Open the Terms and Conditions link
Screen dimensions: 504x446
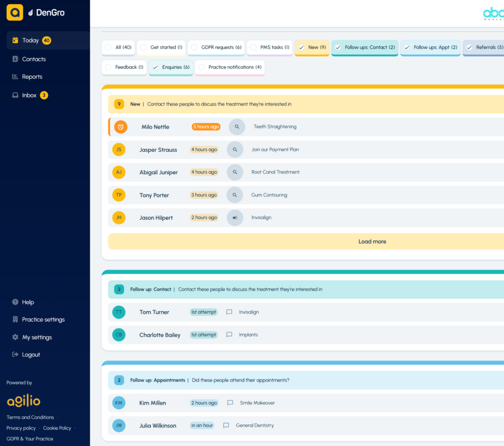(x=30, y=417)
